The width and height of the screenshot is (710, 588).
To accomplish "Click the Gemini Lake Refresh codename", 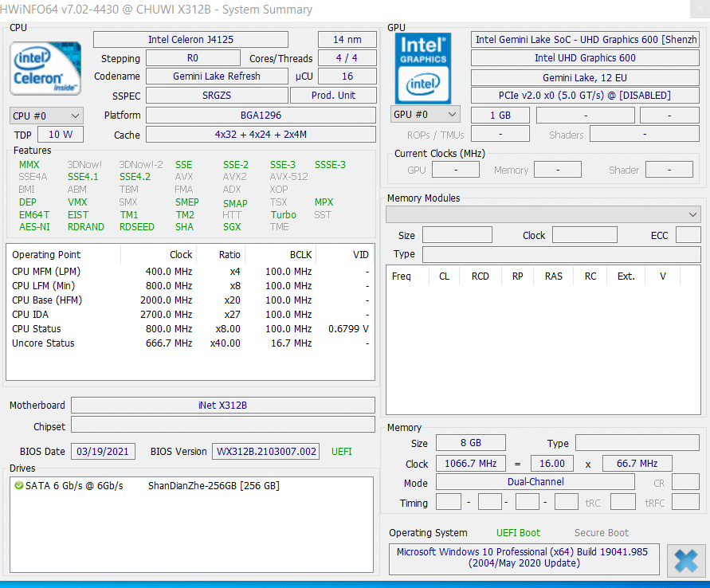I will pos(217,76).
